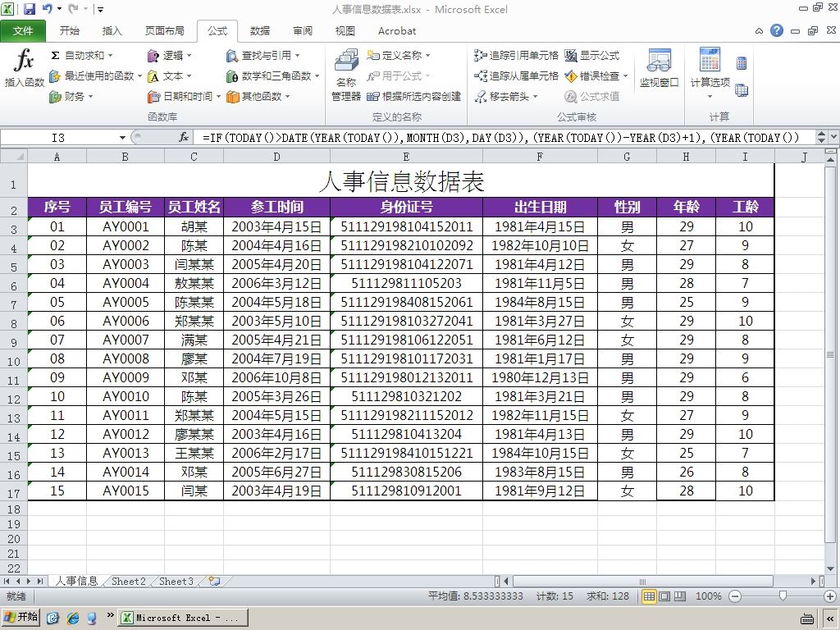The image size is (840, 630).
Task: Click the Insert Function fx icon
Action: coord(24,67)
